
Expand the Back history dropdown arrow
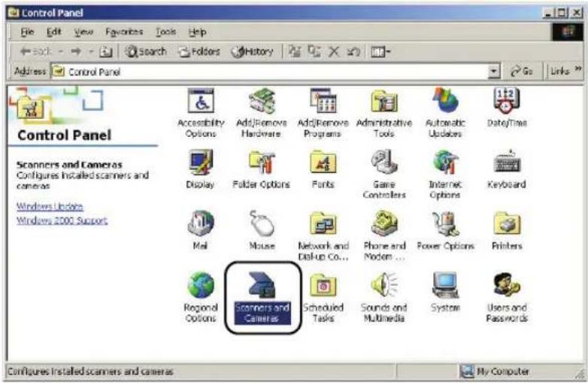pos(61,51)
